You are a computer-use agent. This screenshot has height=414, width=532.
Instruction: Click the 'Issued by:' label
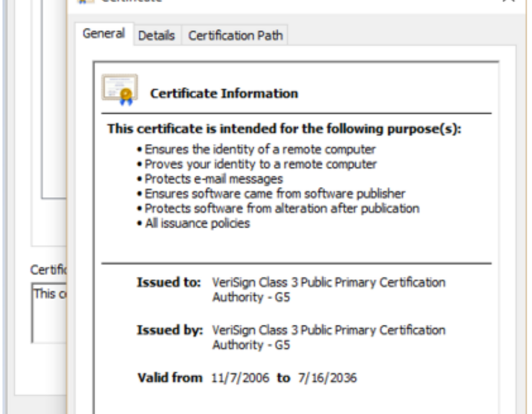pos(170,330)
